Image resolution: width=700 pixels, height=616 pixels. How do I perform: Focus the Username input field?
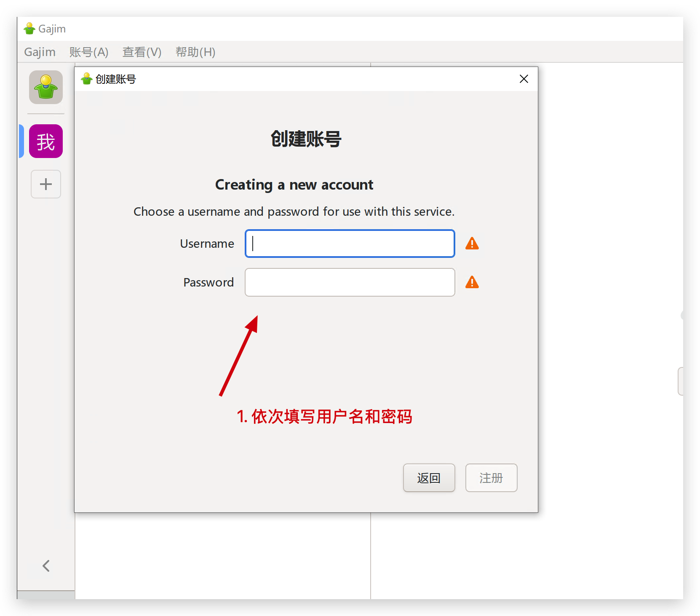coord(350,244)
